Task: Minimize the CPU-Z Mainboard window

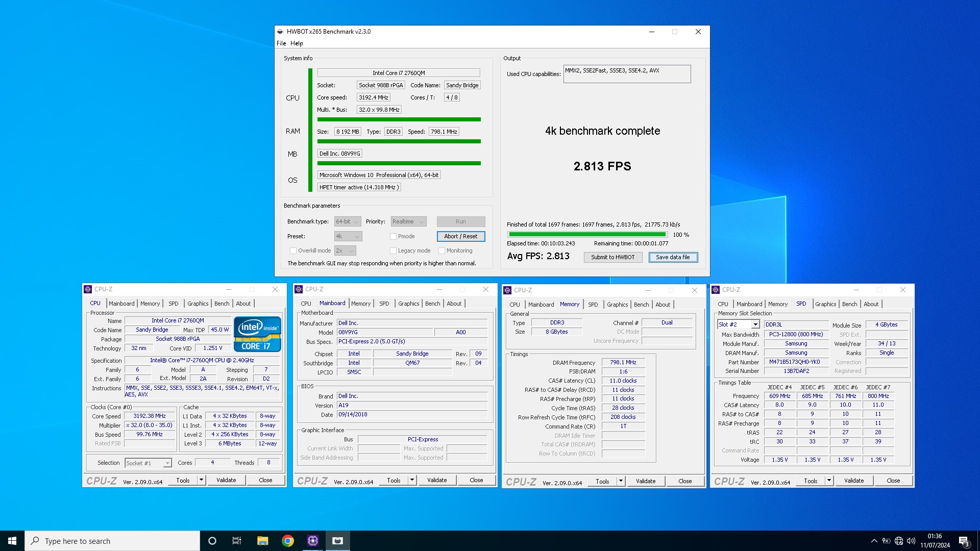Action: [439, 289]
